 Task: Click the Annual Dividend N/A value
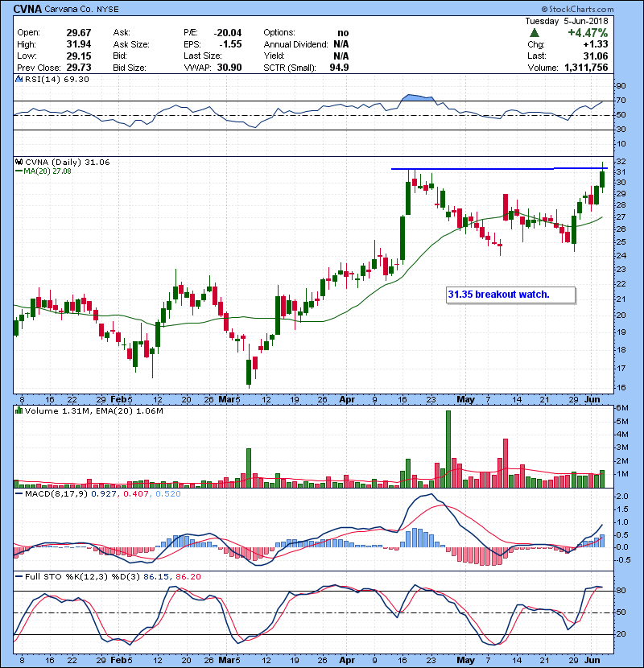point(341,44)
